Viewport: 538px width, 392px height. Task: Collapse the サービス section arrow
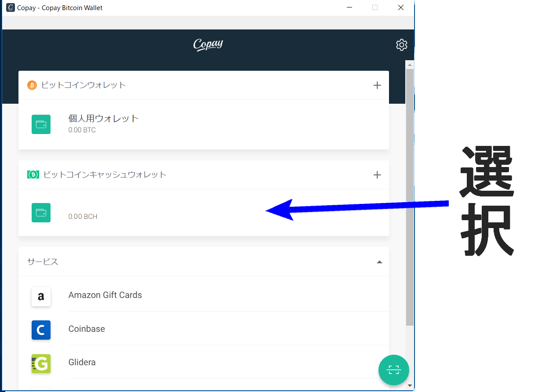(379, 262)
